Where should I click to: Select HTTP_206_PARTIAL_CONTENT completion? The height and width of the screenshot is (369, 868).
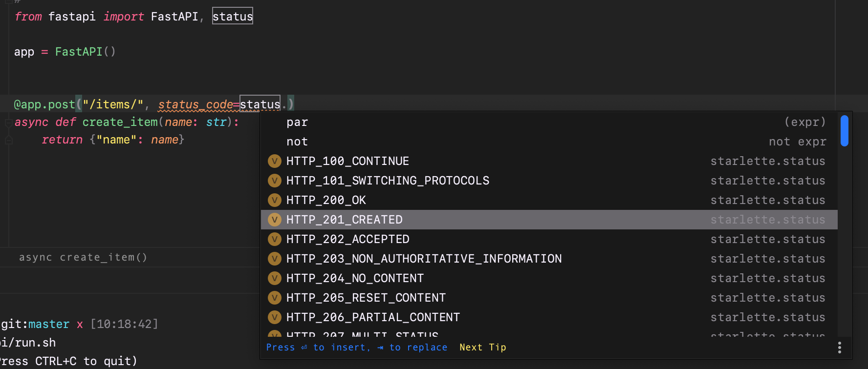click(x=549, y=317)
